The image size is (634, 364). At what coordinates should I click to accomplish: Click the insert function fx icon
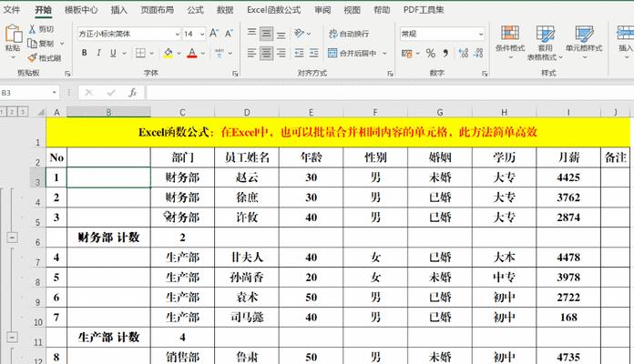pyautogui.click(x=133, y=93)
